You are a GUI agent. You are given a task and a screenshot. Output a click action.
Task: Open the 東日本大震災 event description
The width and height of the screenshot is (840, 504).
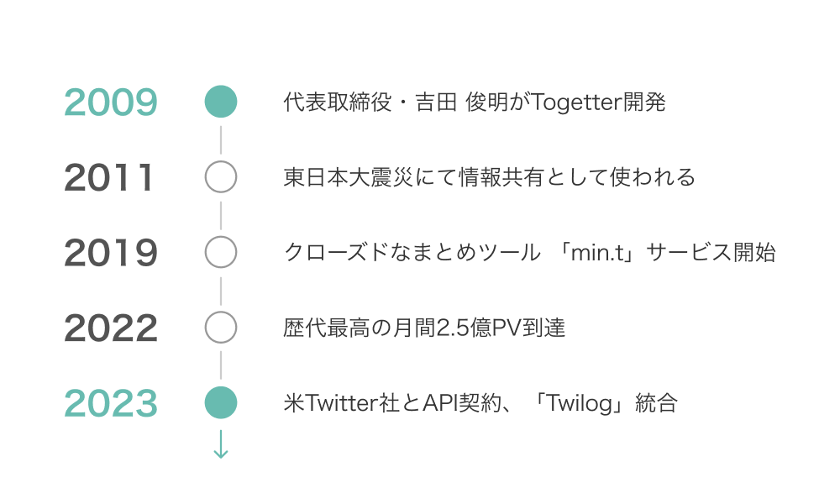pos(490,178)
